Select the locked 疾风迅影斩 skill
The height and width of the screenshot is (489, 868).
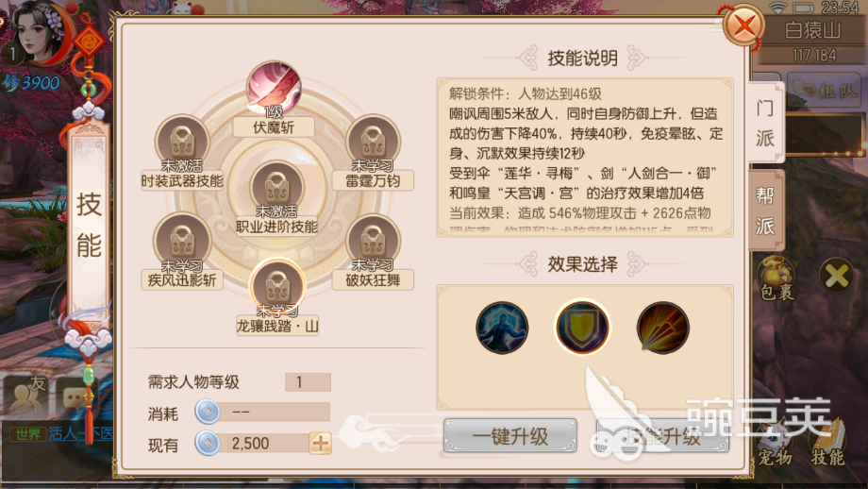tap(182, 241)
